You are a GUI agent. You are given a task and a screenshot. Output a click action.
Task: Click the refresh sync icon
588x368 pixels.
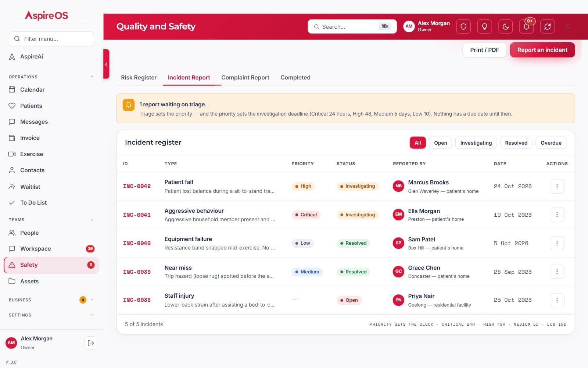pyautogui.click(x=548, y=26)
